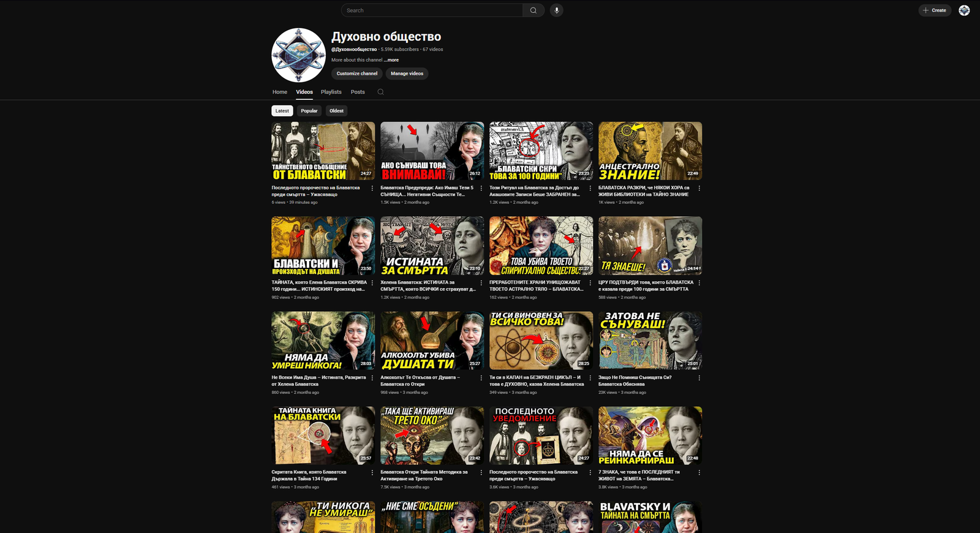Switch to the Home tab
The width and height of the screenshot is (980, 533).
coord(280,92)
